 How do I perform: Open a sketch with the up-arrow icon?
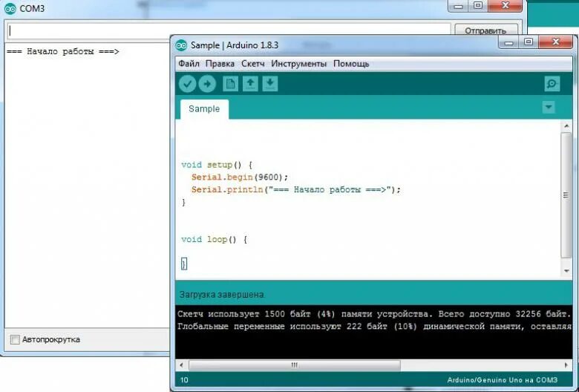(250, 84)
